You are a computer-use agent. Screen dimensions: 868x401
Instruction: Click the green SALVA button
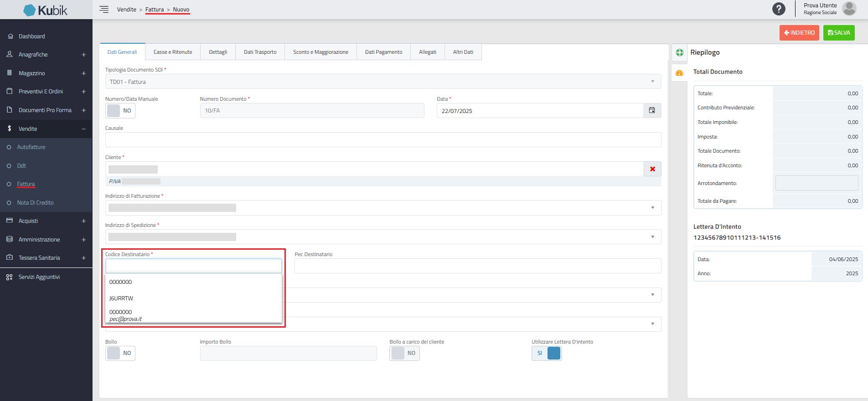839,33
